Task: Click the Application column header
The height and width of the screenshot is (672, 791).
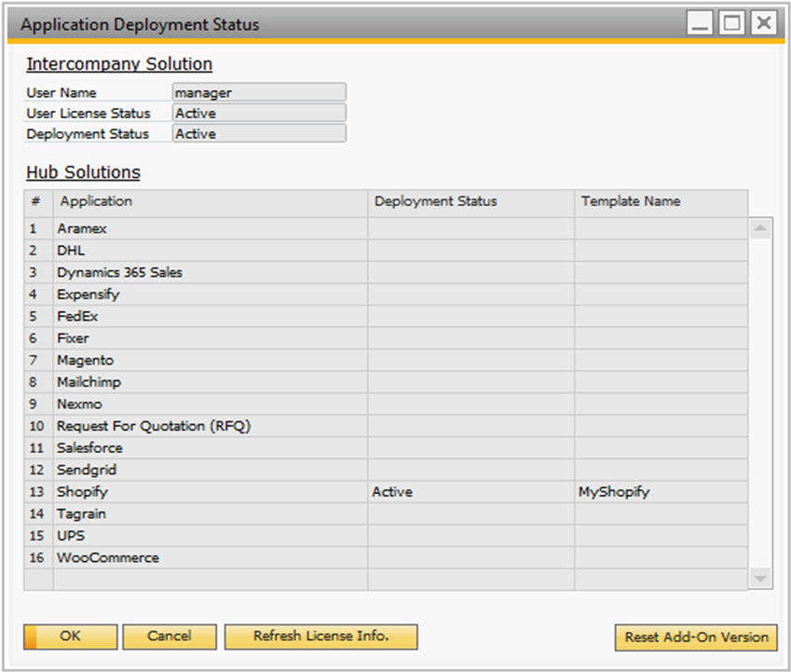Action: 95,201
